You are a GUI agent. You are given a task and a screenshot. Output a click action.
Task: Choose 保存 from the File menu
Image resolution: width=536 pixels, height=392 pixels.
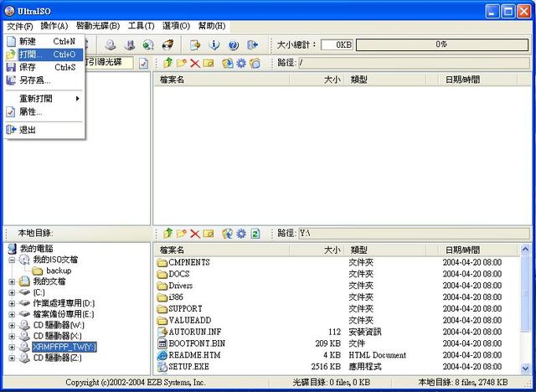[44, 67]
